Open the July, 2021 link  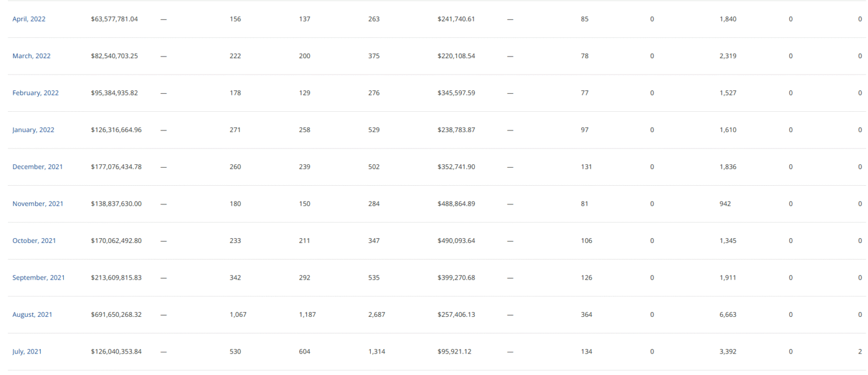(x=27, y=352)
